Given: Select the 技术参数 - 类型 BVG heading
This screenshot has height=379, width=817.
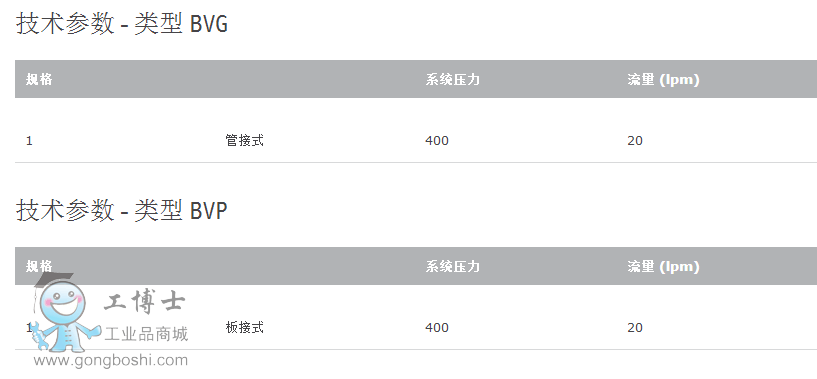Looking at the screenshot, I should pyautogui.click(x=122, y=24).
